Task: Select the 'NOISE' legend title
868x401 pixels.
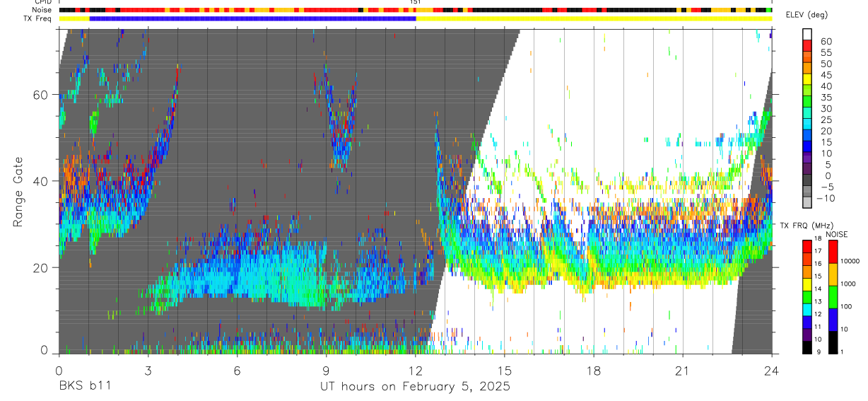Action: point(837,234)
